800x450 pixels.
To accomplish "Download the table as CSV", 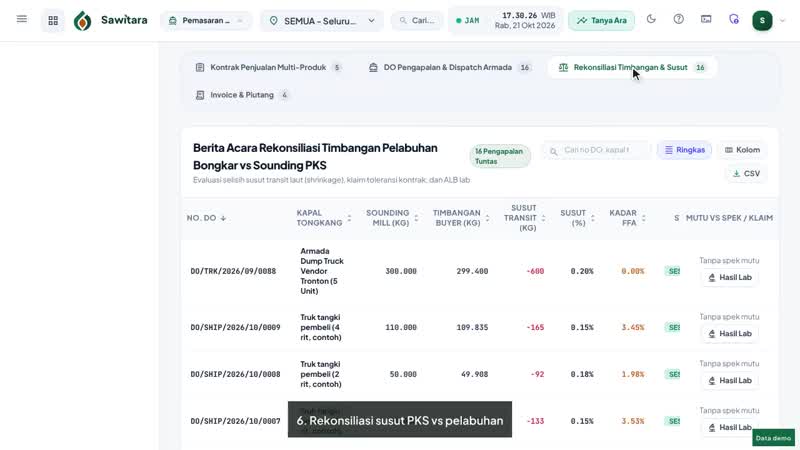I will [746, 173].
